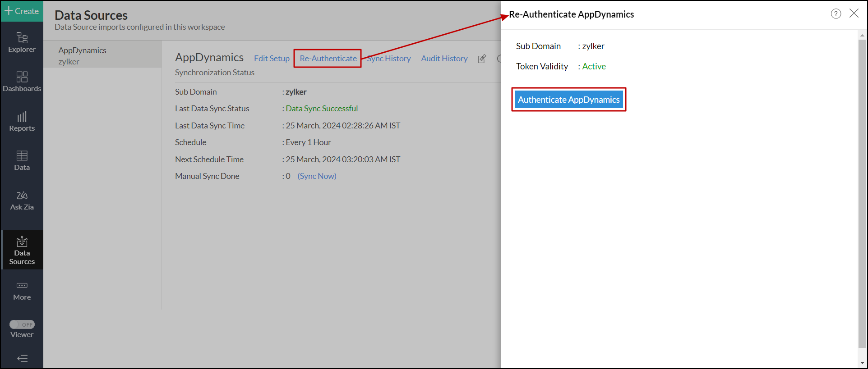Click the Authenticate AppDynamics button
This screenshot has height=369, width=868.
568,100
